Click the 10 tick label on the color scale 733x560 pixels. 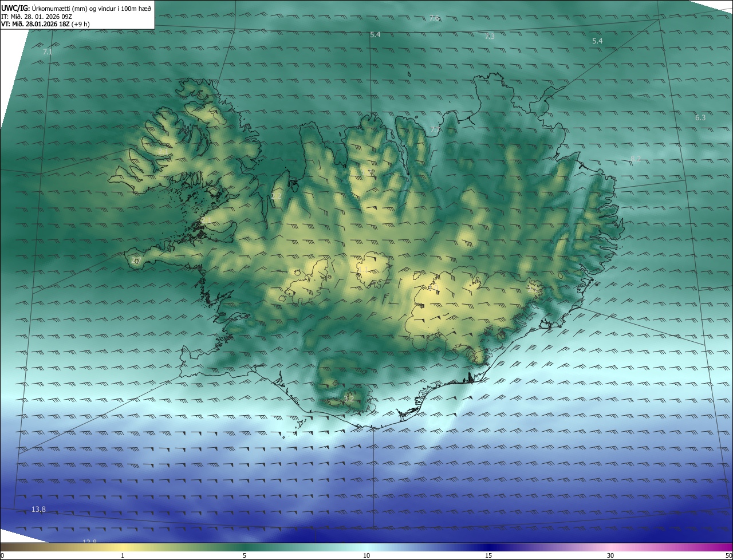pos(366,555)
